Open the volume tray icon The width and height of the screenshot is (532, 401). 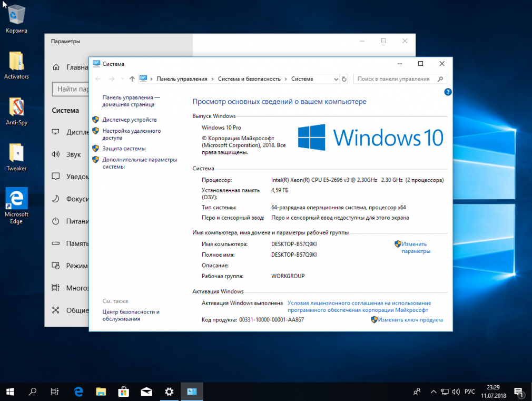tap(456, 392)
